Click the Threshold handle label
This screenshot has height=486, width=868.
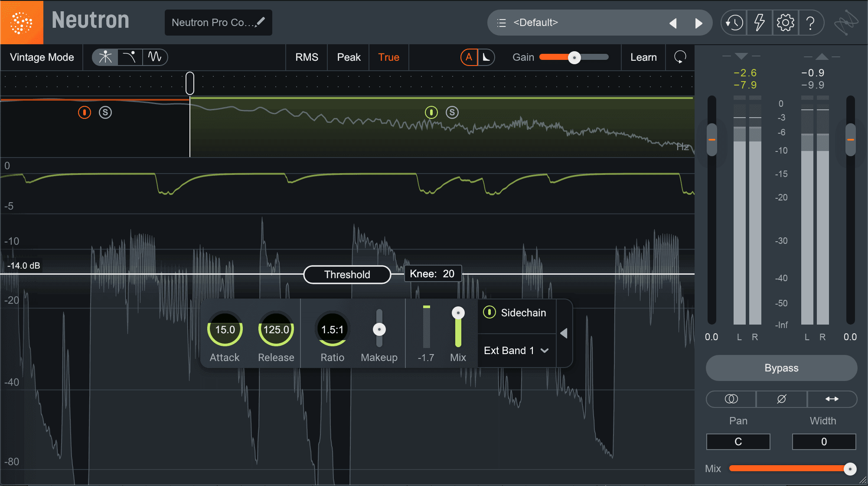click(x=347, y=275)
